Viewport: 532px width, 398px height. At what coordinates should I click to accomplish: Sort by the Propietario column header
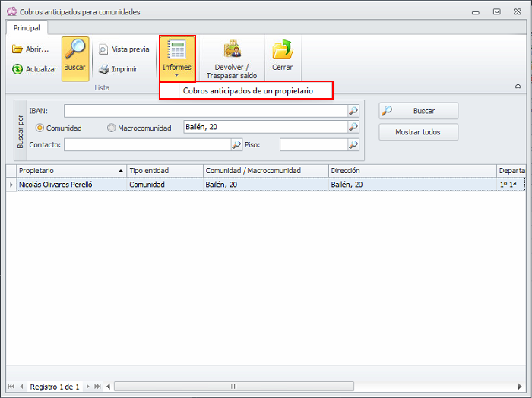(71, 171)
